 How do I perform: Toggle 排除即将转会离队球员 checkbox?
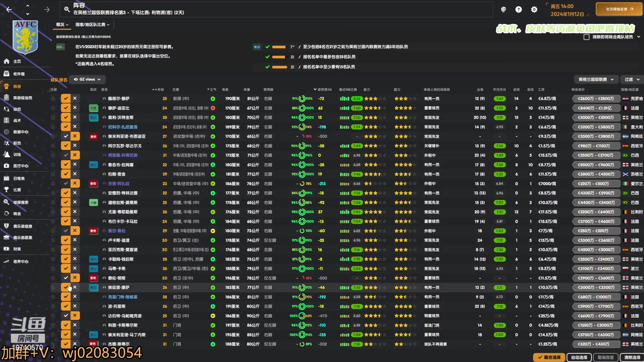586,37
